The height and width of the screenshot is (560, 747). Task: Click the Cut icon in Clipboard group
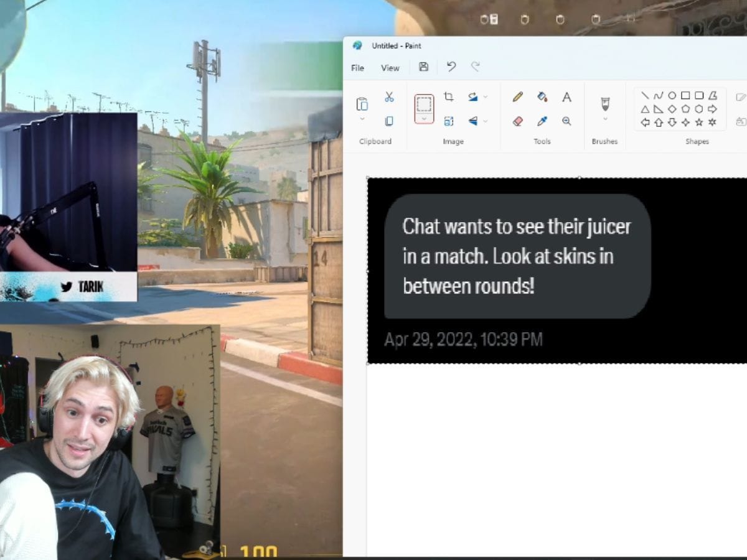point(388,96)
